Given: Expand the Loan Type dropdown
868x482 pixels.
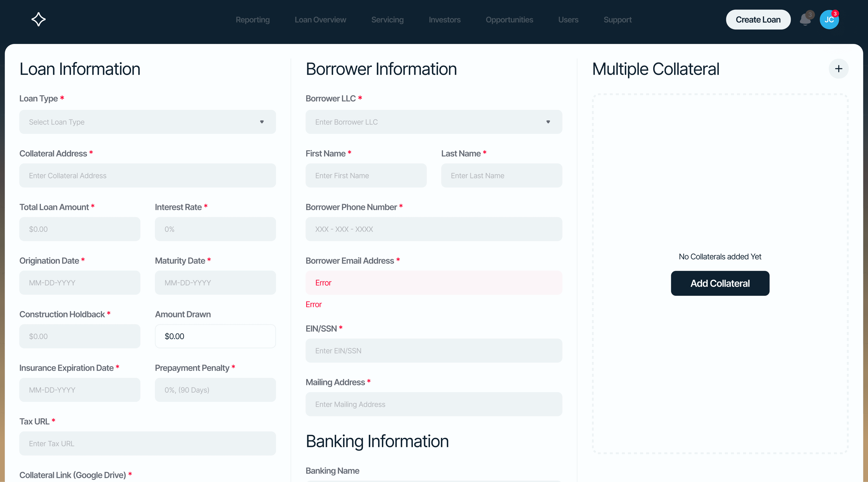Looking at the screenshot, I should click(x=148, y=122).
